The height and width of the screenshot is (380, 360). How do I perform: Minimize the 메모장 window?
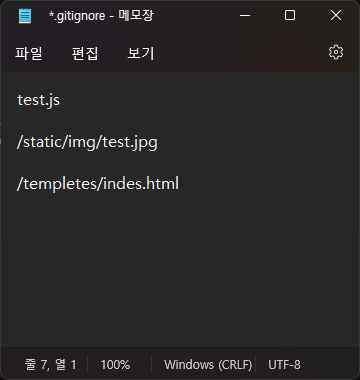[x=245, y=15]
